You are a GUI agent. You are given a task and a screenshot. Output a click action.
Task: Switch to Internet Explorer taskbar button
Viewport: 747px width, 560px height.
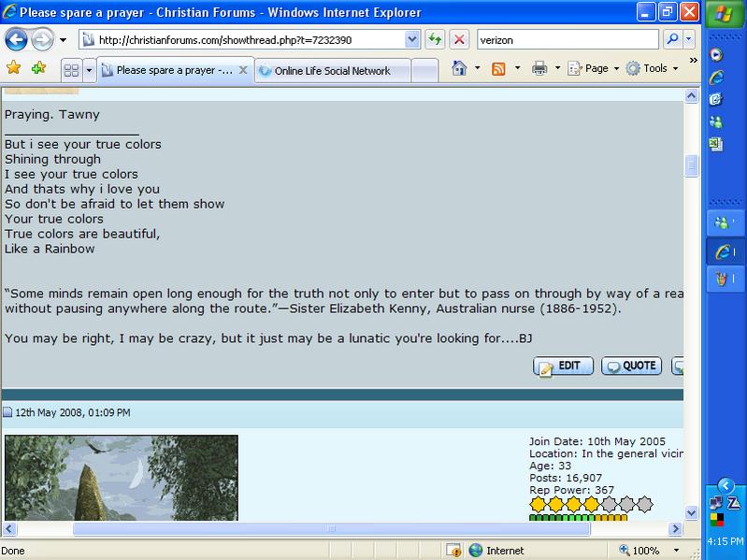725,251
